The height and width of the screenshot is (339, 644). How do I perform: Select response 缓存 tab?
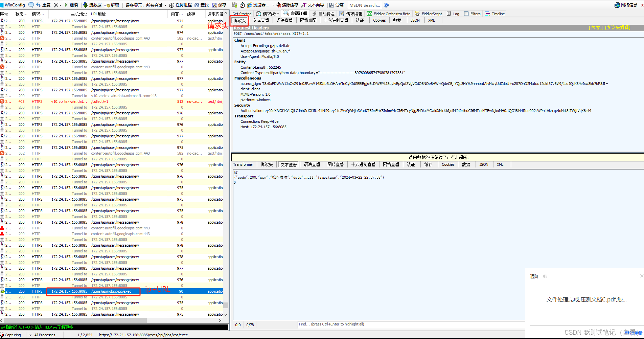(x=428, y=164)
